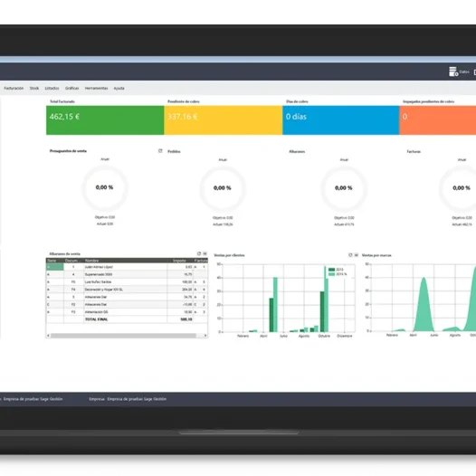Refresh the Presupuestos de venta widget

pos(160,151)
